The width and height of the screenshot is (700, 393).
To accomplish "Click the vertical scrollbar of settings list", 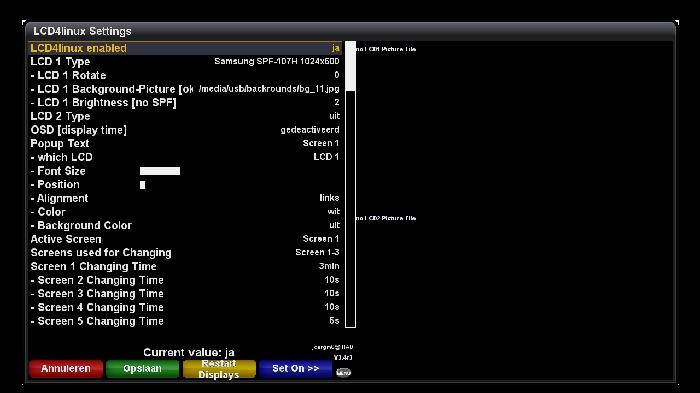I will click(350, 184).
